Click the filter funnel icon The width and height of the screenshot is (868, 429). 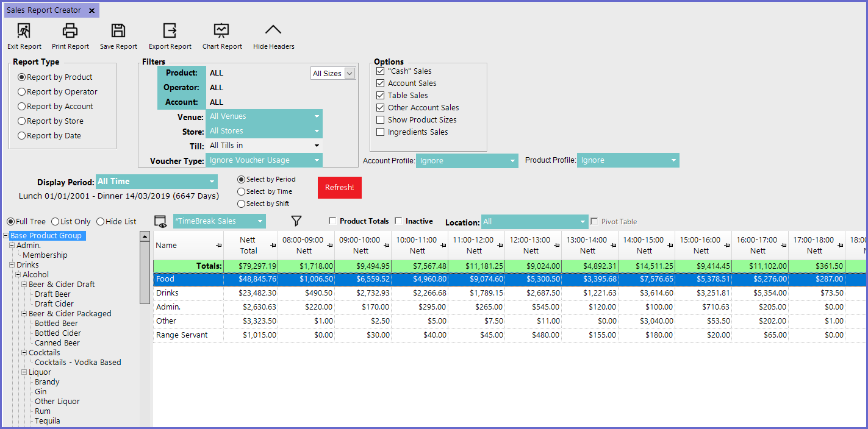coord(296,221)
